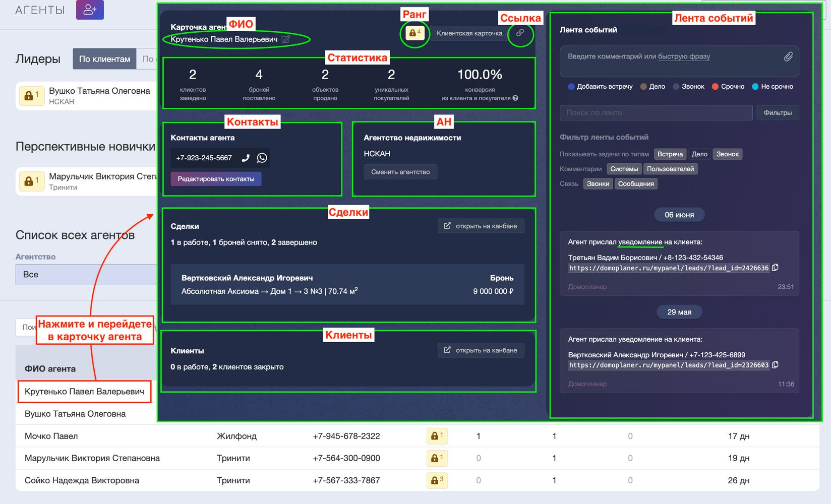Focus the comment input field
The image size is (831, 504).
tap(679, 61)
